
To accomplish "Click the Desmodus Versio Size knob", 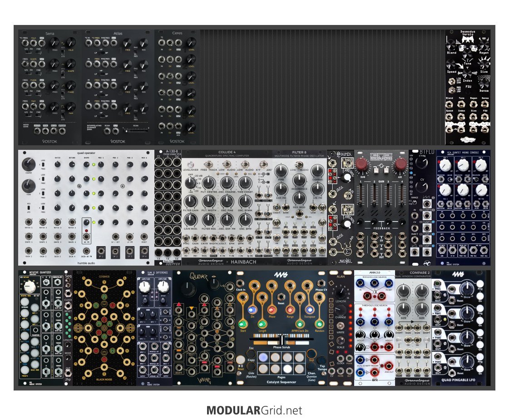I will pos(484,64).
